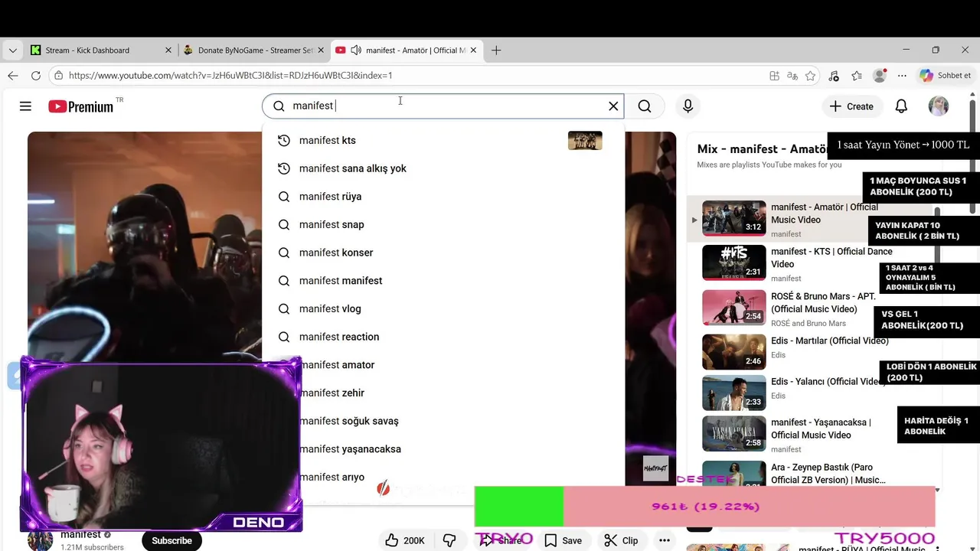Viewport: 980px width, 551px height.
Task: Open the browser profile icon
Action: 880,76
